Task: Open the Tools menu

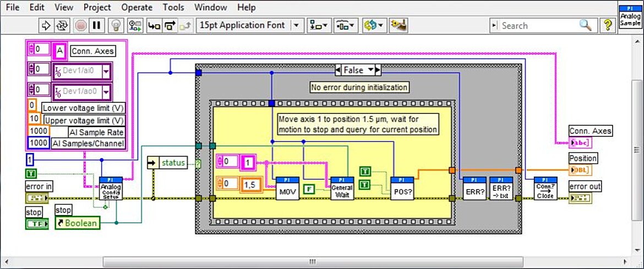Action: coord(173,7)
